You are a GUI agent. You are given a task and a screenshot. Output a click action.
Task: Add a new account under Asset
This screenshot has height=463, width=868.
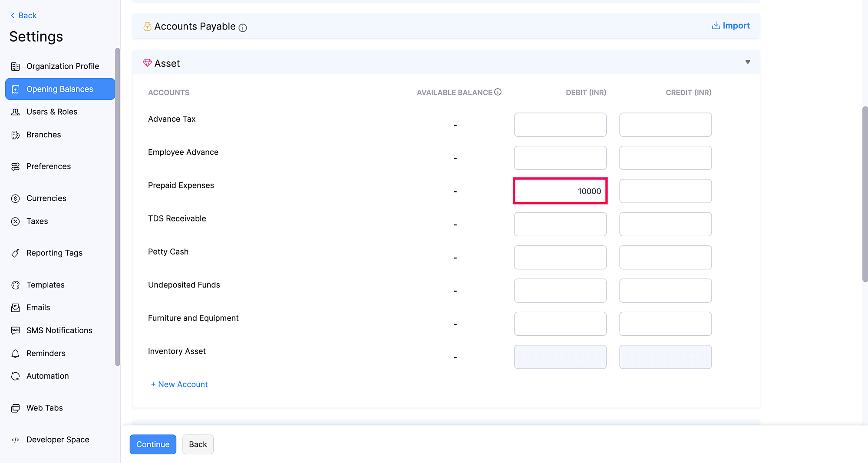click(179, 384)
